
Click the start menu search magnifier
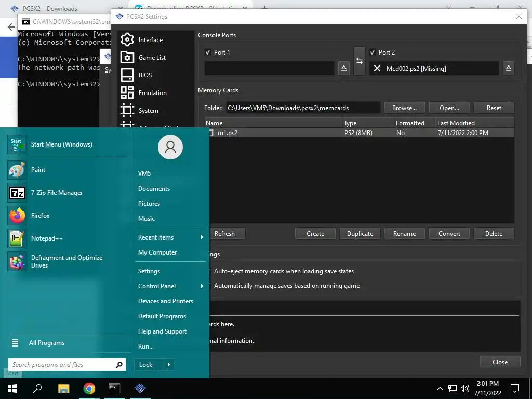click(119, 365)
